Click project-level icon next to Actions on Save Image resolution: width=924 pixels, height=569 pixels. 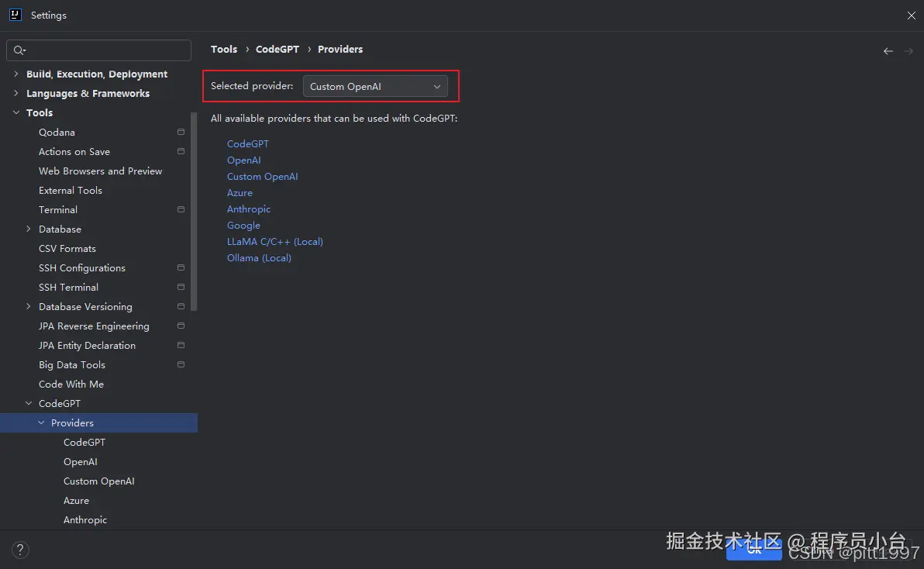coord(181,151)
